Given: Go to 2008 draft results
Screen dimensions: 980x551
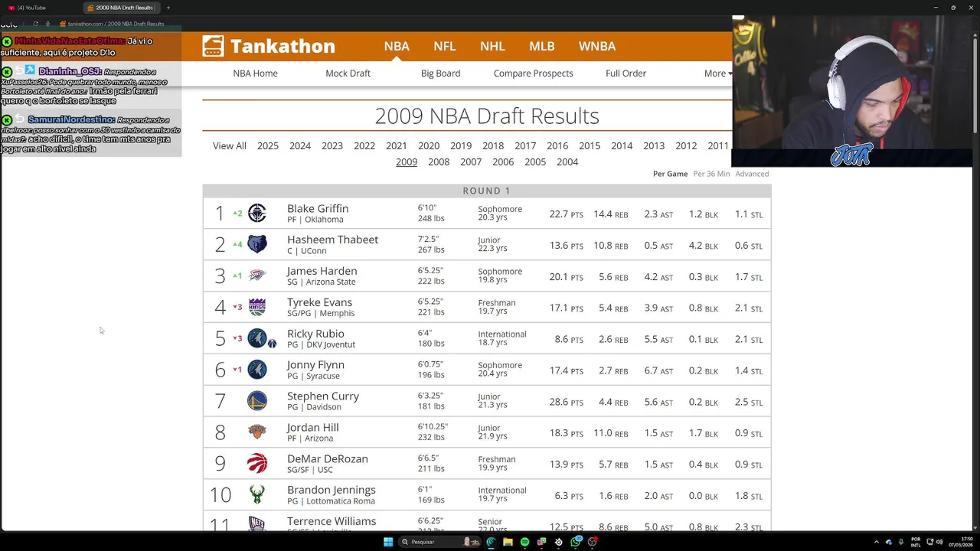Looking at the screenshot, I should click(x=439, y=162).
